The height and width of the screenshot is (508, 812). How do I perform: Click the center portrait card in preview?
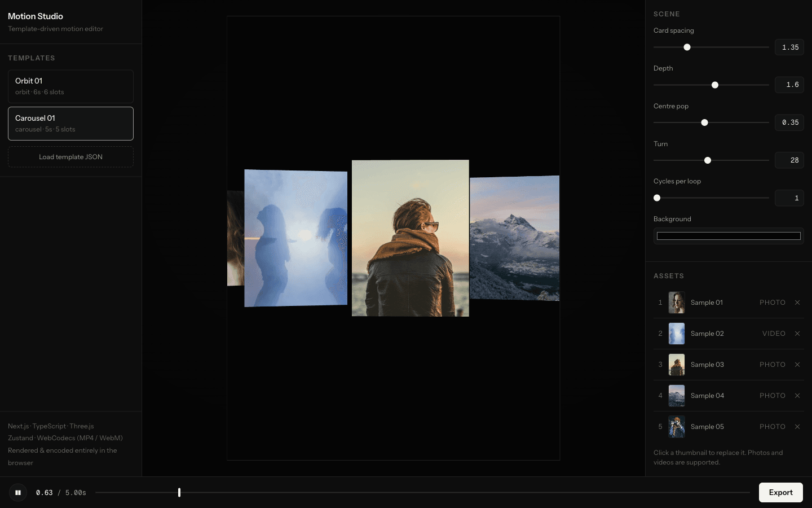tap(411, 238)
